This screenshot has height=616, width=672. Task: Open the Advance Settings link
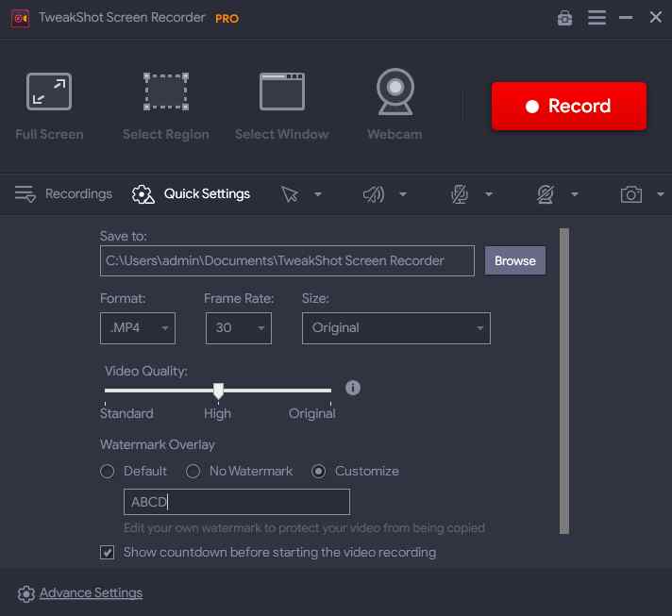pos(91,592)
